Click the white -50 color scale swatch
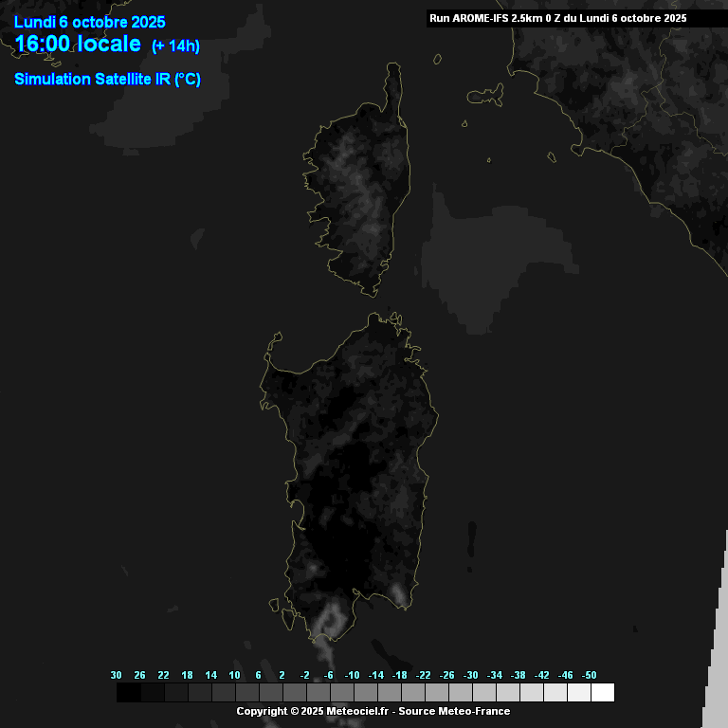728x728 pixels. pyautogui.click(x=602, y=693)
